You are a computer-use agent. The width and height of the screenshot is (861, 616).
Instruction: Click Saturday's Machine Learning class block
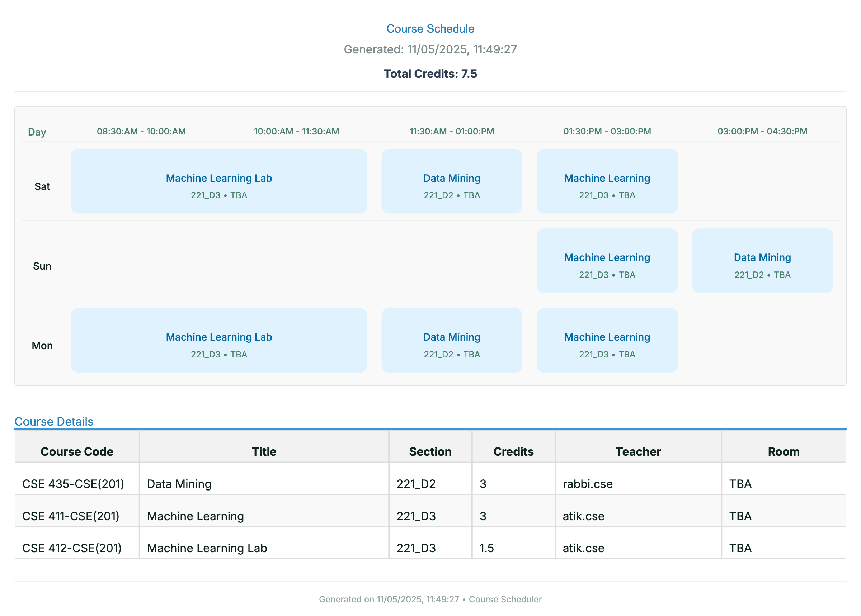607,181
